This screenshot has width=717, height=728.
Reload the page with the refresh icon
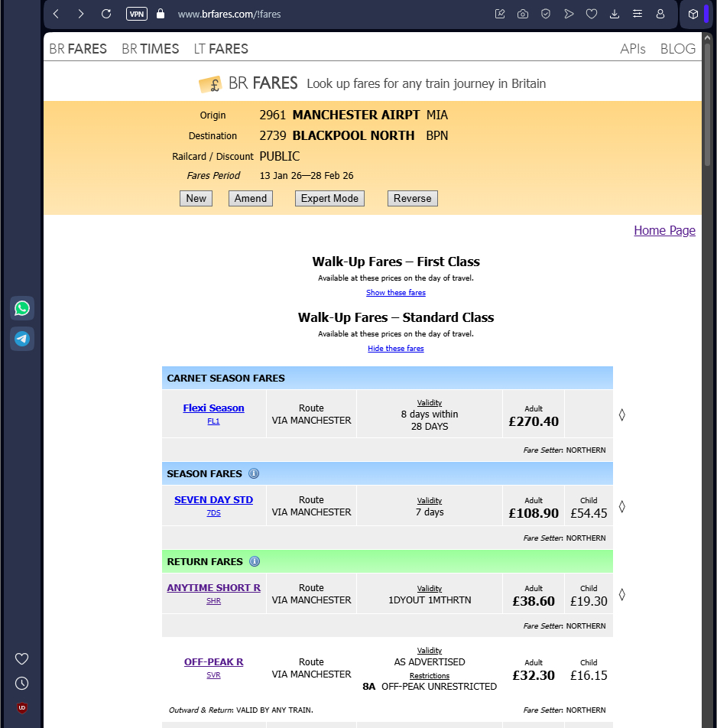tap(106, 14)
